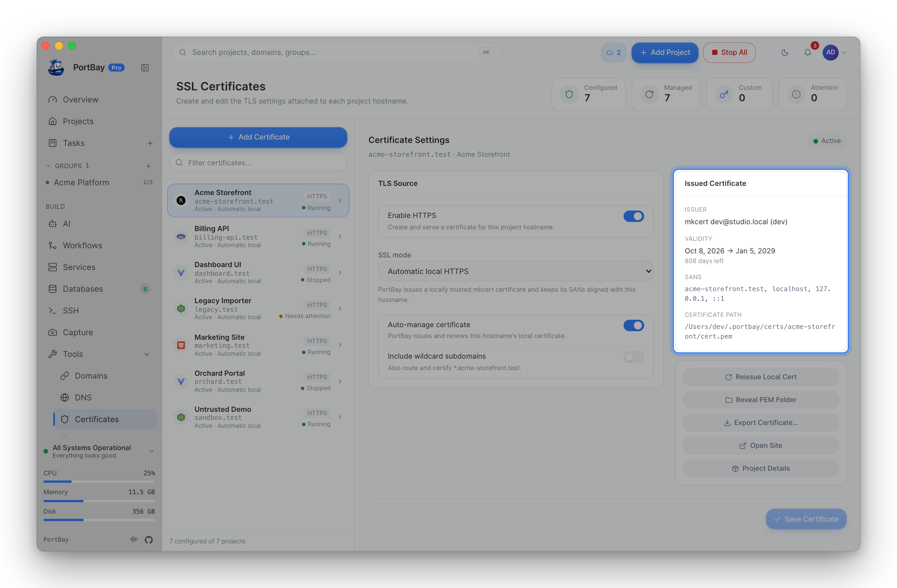897x588 pixels.
Task: Click Reissue Local Cert button
Action: [x=761, y=377]
